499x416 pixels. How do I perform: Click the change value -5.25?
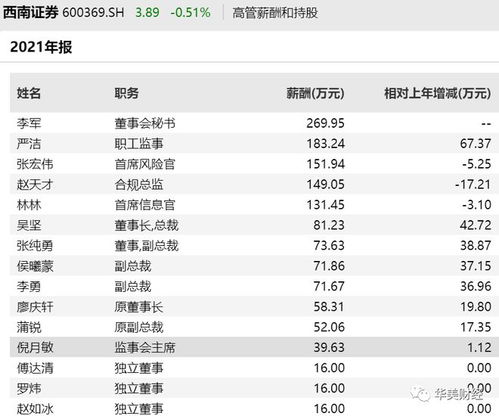pos(477,164)
